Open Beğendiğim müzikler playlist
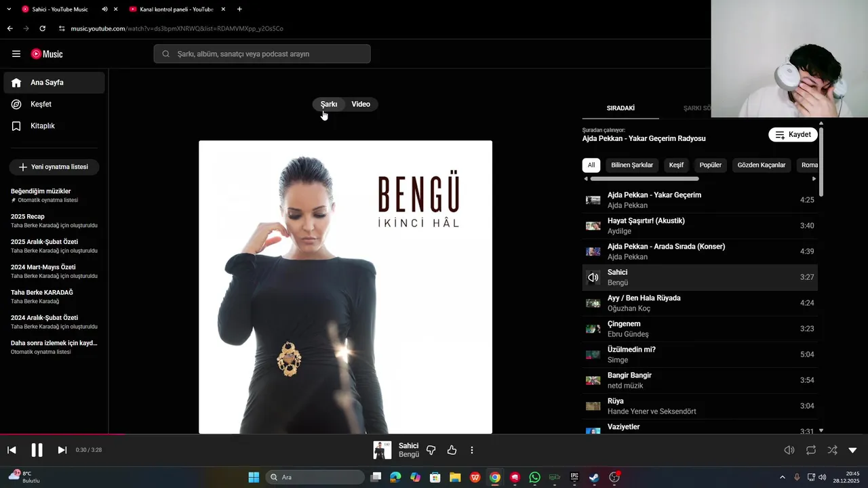The image size is (868, 488). 54,195
